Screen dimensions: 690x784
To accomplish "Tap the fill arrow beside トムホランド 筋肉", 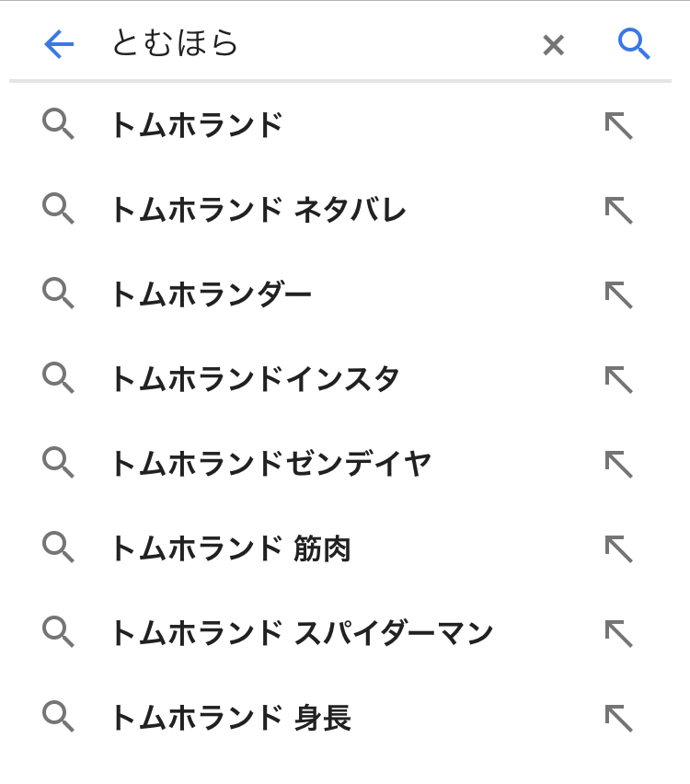I will (x=618, y=548).
